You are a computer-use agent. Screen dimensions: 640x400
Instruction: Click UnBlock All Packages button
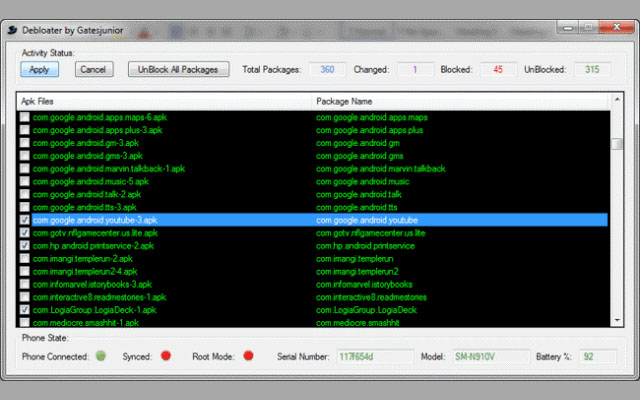[x=178, y=69]
